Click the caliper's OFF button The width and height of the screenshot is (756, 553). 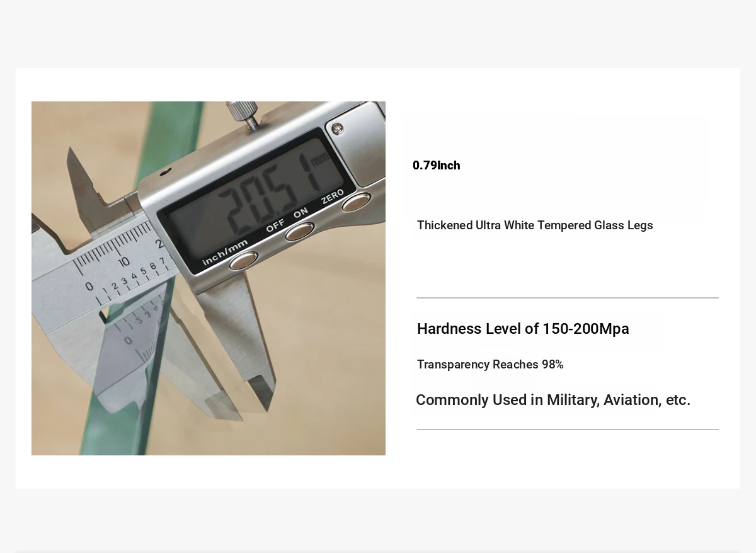click(x=299, y=231)
